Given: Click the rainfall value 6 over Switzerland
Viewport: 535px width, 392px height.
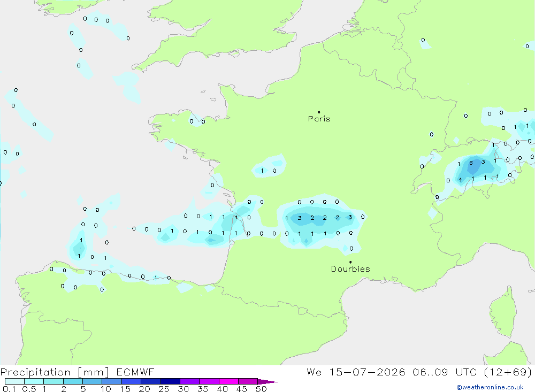Looking at the screenshot, I should (471, 163).
